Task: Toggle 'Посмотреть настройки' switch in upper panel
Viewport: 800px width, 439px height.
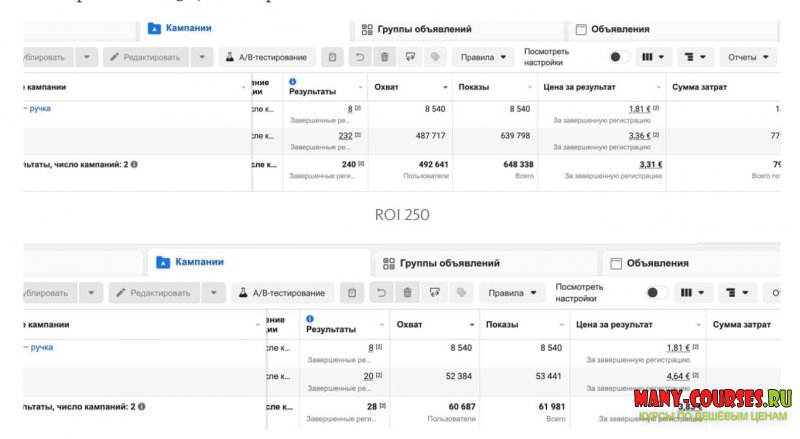Action: click(x=619, y=57)
